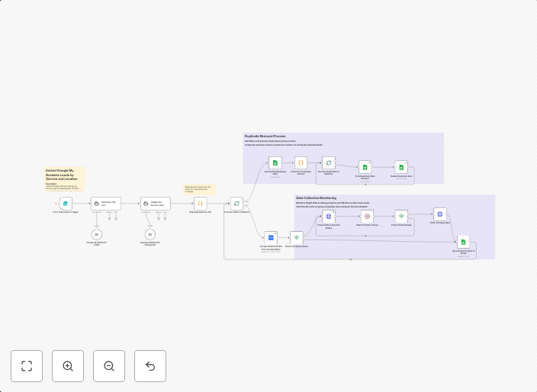Zoom in on the workflow canvas
Screen dimensions: 537x392
tap(68, 366)
